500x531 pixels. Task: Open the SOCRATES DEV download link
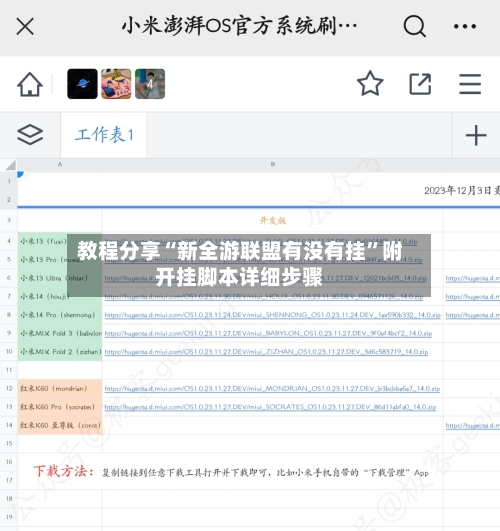[270, 407]
